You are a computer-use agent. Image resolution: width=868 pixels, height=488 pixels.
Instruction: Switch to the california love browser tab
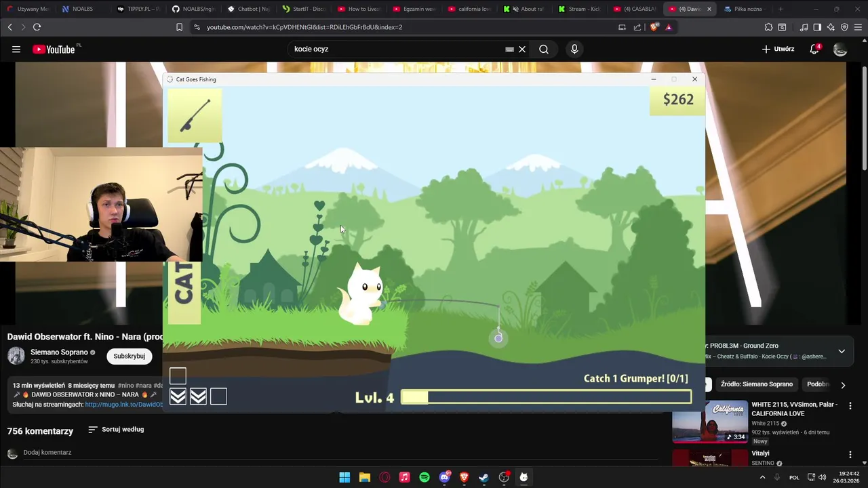pyautogui.click(x=469, y=9)
